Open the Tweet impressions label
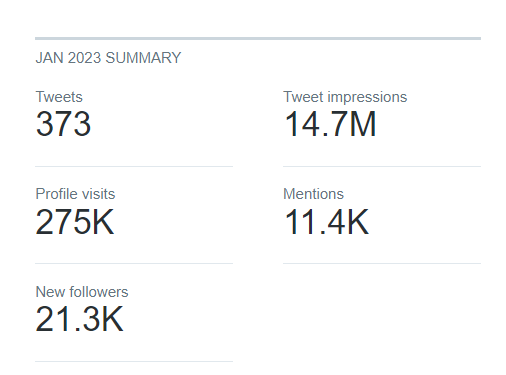Screen dimensions: 506x375 click(x=345, y=97)
